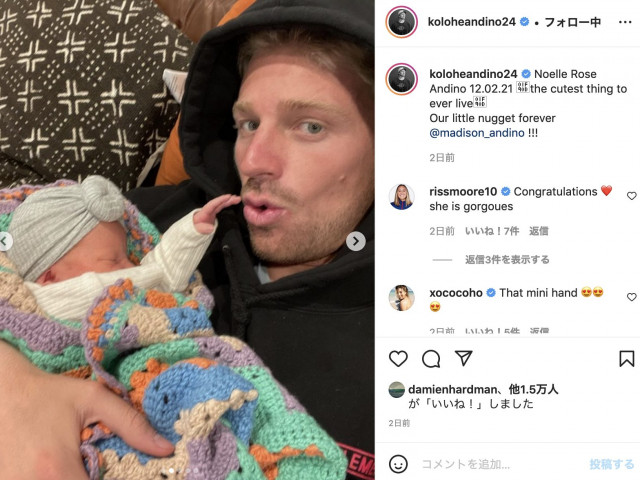The width and height of the screenshot is (640, 480).
Task: Open the emoji picker smiley icon
Action: tap(398, 464)
